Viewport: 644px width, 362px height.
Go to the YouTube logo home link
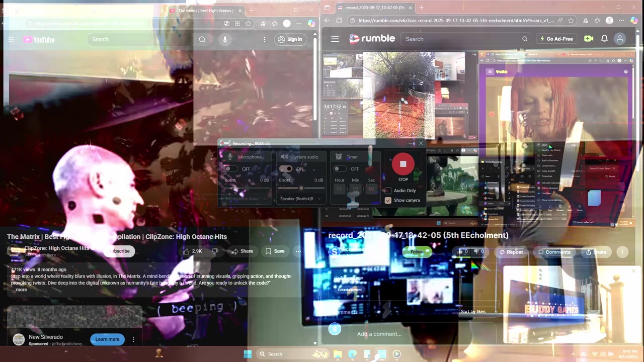coord(39,40)
